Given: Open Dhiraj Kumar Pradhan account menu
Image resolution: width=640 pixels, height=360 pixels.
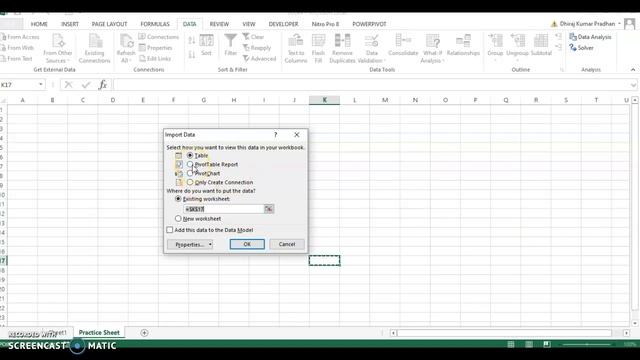Looking at the screenshot, I should pyautogui.click(x=587, y=24).
